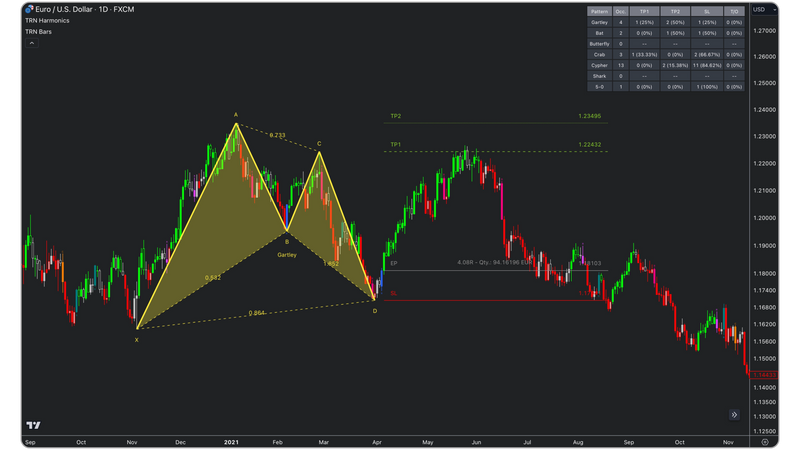Click pattern point A label
Viewport: 800px width, 450px height.
click(236, 115)
